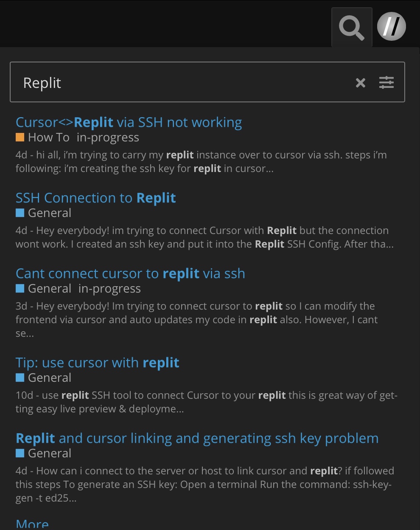Open 'Cursor<>Replit via SSH not working' topic
This screenshot has height=530, width=420.
(129, 122)
